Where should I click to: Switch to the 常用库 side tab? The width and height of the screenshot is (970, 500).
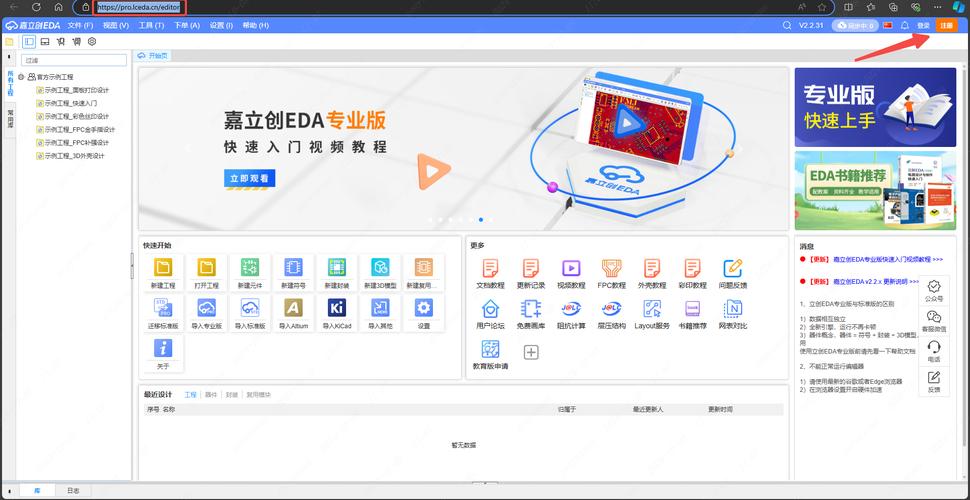tap(10, 119)
